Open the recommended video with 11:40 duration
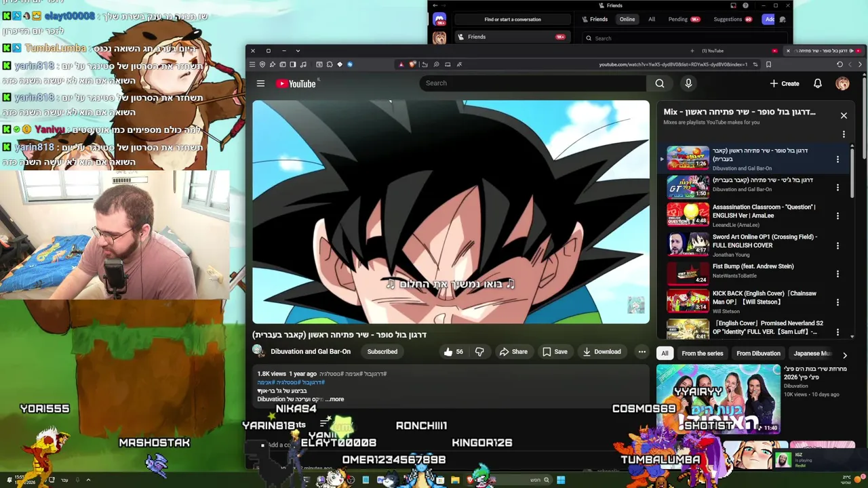Image resolution: width=868 pixels, height=488 pixels. pos(718,399)
